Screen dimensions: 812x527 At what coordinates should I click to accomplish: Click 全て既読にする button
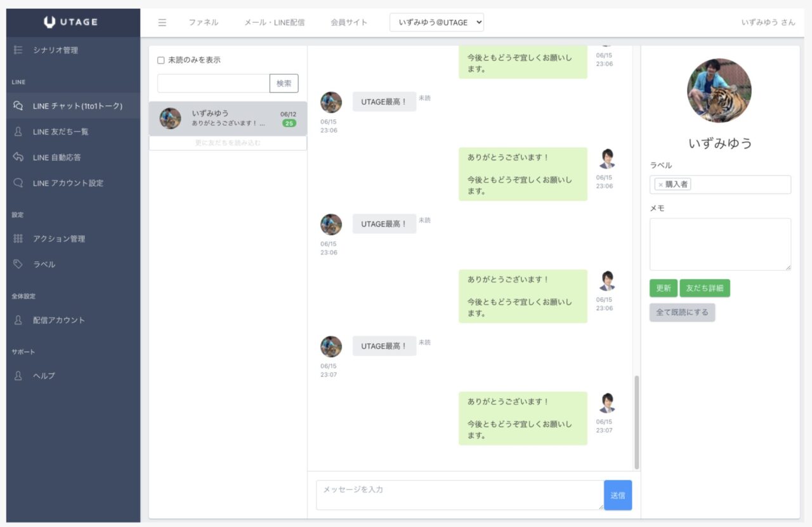coord(682,312)
